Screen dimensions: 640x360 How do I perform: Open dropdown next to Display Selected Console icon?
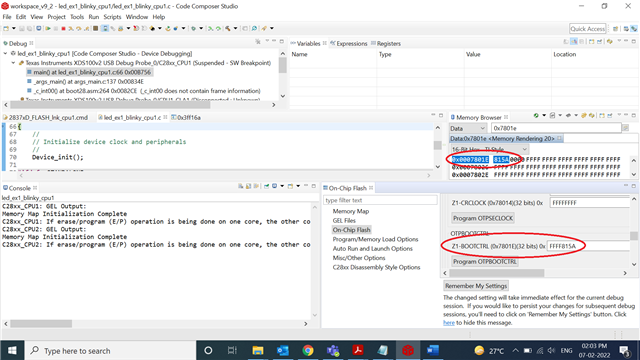282,186
